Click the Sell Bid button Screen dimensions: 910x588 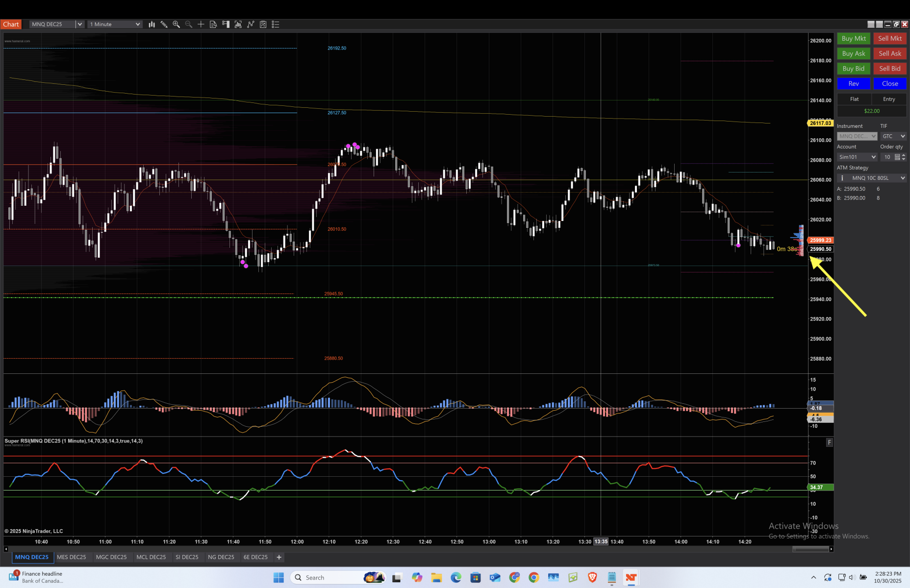890,69
